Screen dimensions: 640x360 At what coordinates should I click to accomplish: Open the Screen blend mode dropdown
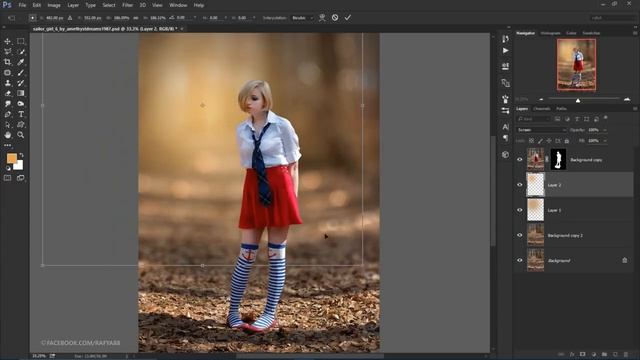541,130
